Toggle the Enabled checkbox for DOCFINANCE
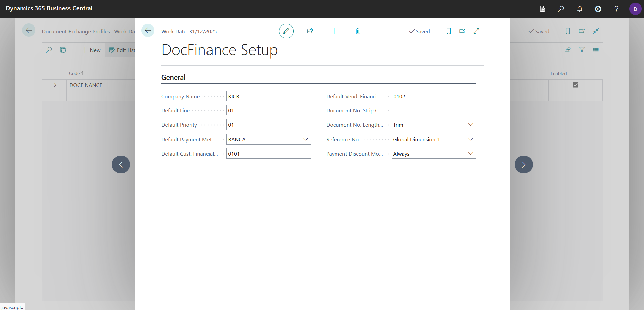The height and width of the screenshot is (310, 644). pyautogui.click(x=576, y=85)
